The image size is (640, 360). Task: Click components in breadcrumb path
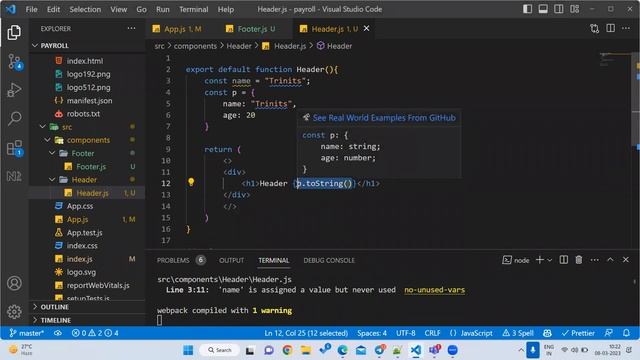[x=195, y=46]
